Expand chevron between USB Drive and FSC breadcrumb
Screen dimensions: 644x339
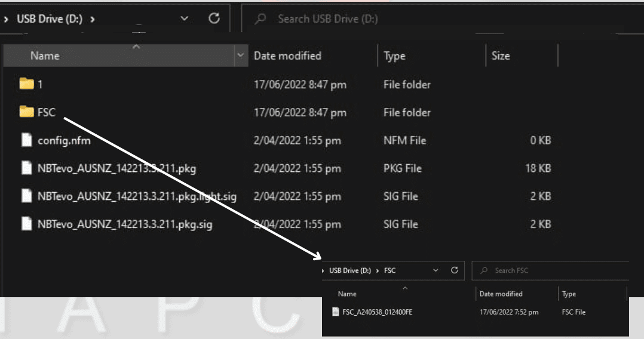coord(377,271)
